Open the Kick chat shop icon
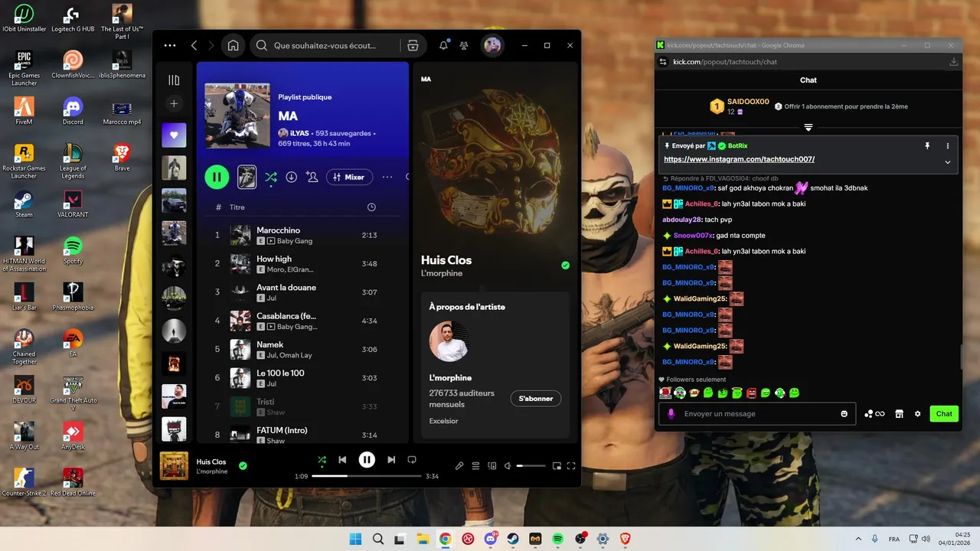The image size is (980, 551). 899,414
